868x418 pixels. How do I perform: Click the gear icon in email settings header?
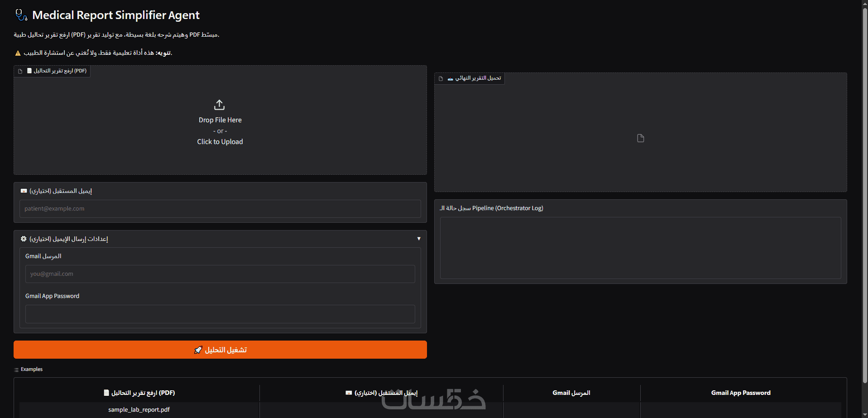pyautogui.click(x=24, y=239)
